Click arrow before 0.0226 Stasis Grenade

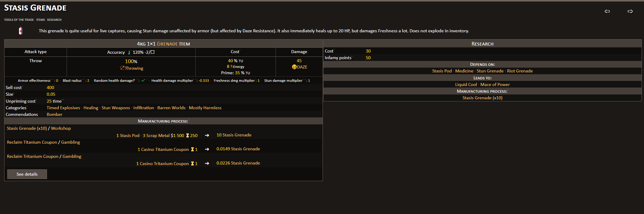207,163
